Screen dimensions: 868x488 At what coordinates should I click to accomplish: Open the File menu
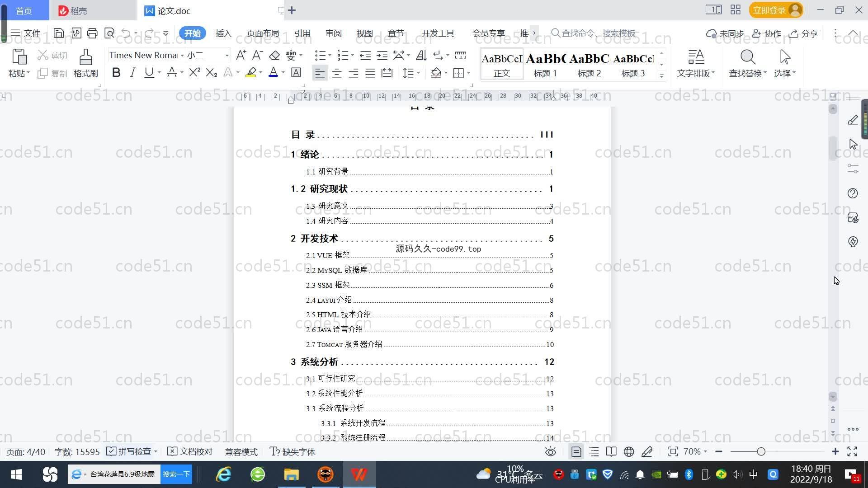pos(26,33)
